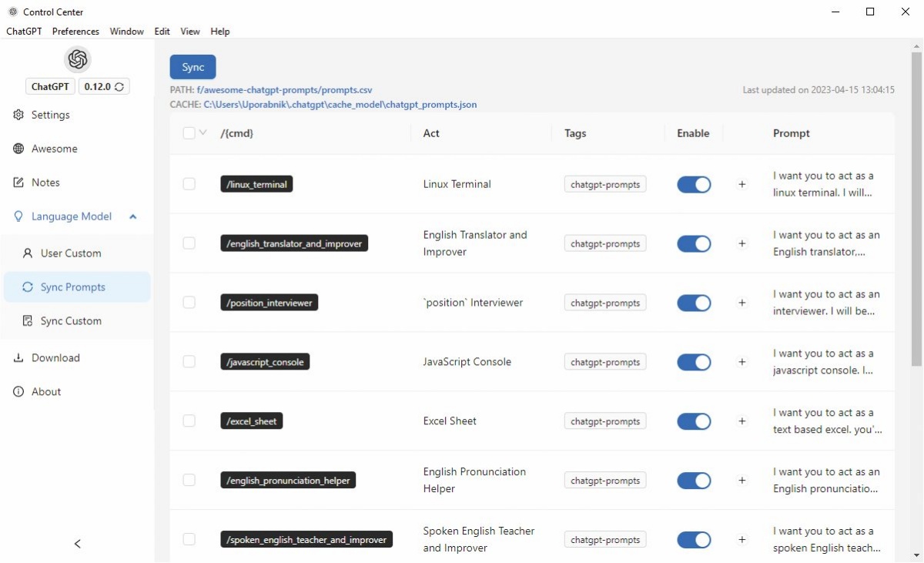
Task: Check the linux_terminal row checkbox
Action: click(189, 184)
